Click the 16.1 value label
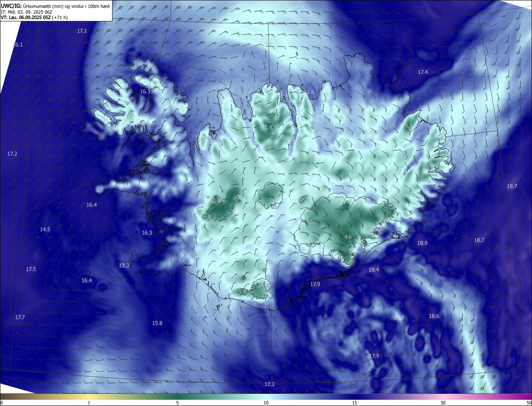Viewport: 532px width, 406px height. coord(18,44)
